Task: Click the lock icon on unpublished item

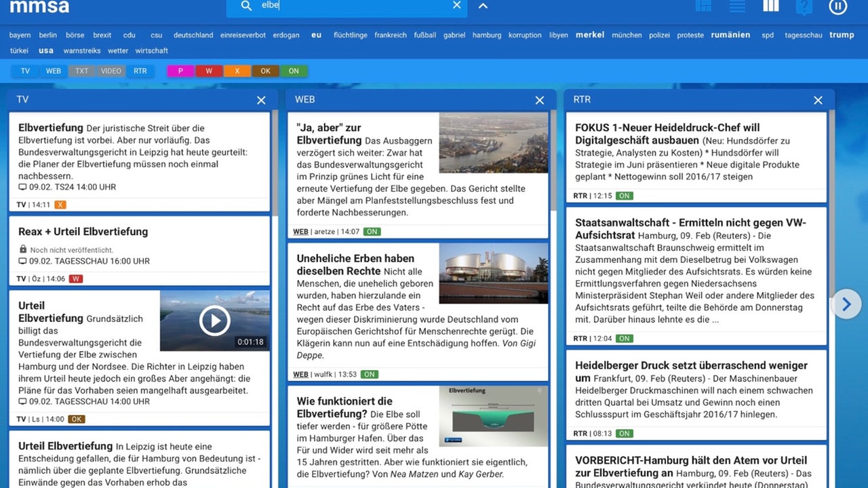Action: coord(23,249)
